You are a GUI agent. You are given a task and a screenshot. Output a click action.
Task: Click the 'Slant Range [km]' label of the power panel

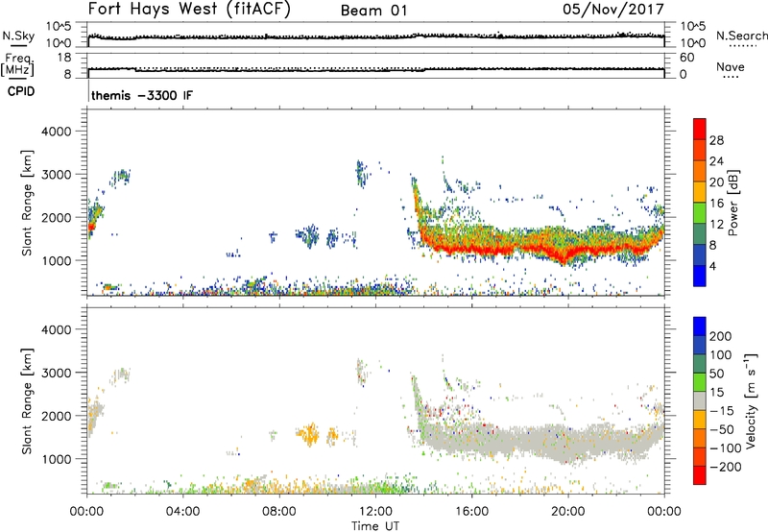pos(27,203)
